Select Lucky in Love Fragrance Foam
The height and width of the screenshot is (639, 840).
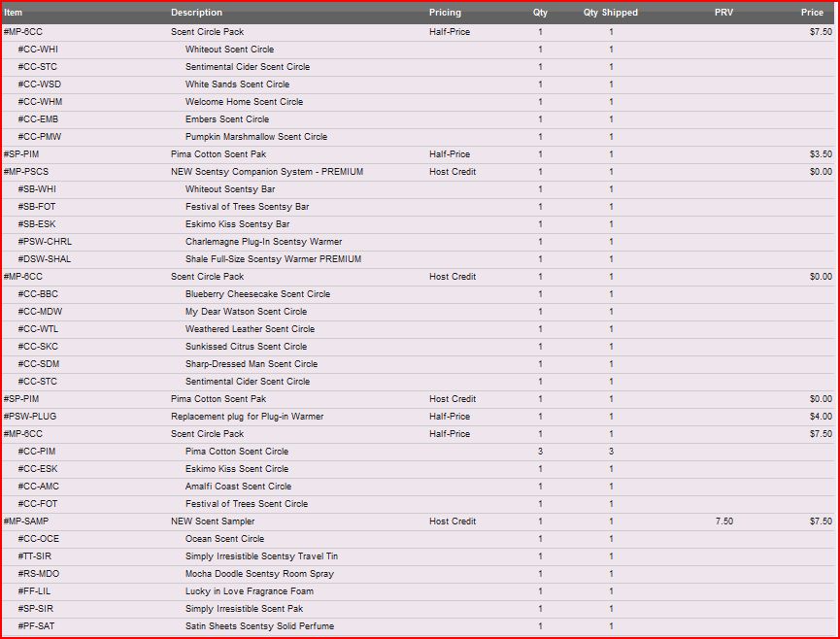tap(250, 591)
